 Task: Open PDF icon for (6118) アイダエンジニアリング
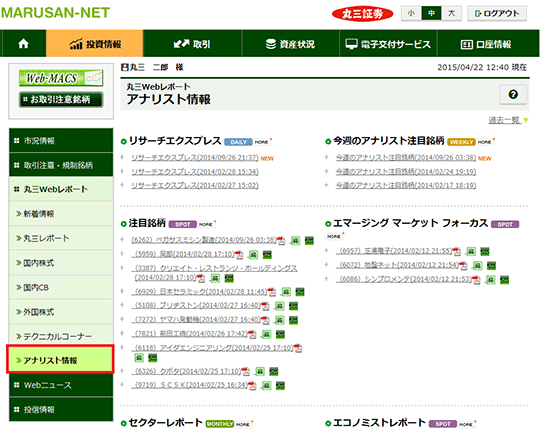pos(298,348)
